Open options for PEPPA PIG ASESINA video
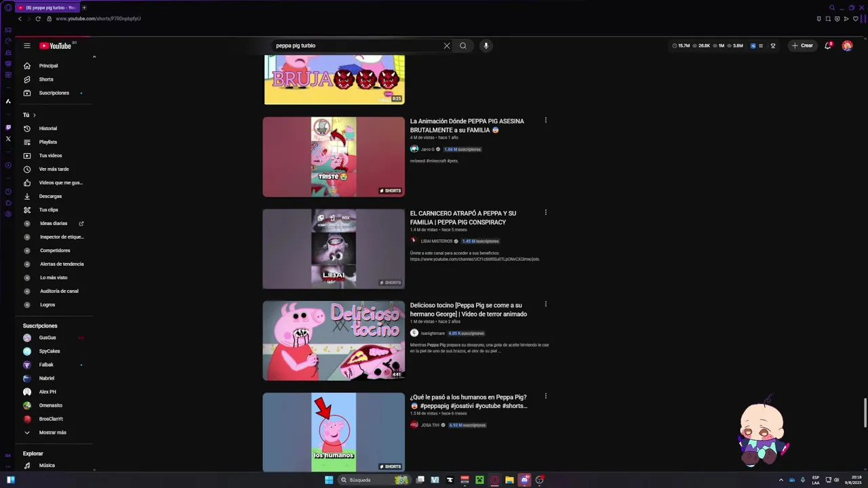The height and width of the screenshot is (488, 868). coord(546,121)
